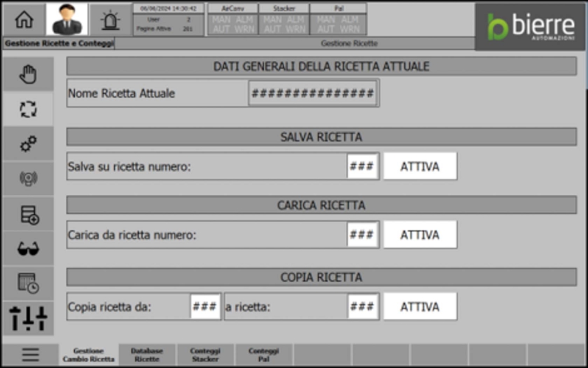
Task: Select the manual mode hand icon
Action: click(x=28, y=74)
